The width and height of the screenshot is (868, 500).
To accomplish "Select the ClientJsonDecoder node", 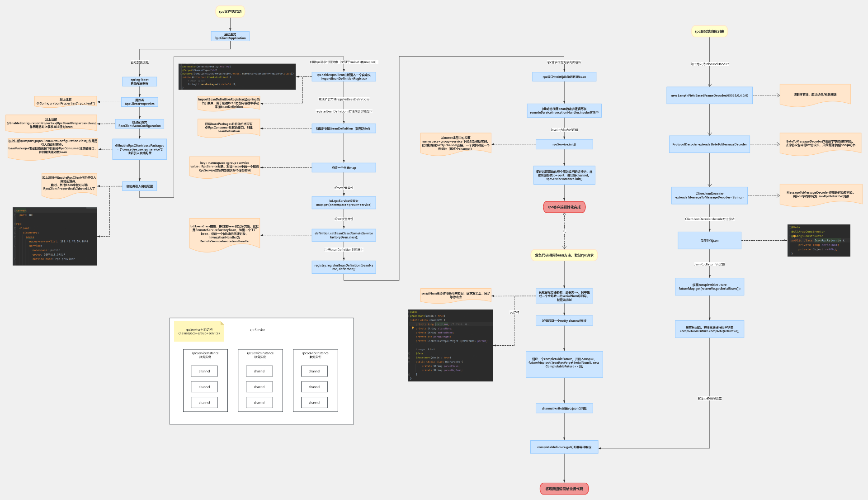I will tap(709, 195).
